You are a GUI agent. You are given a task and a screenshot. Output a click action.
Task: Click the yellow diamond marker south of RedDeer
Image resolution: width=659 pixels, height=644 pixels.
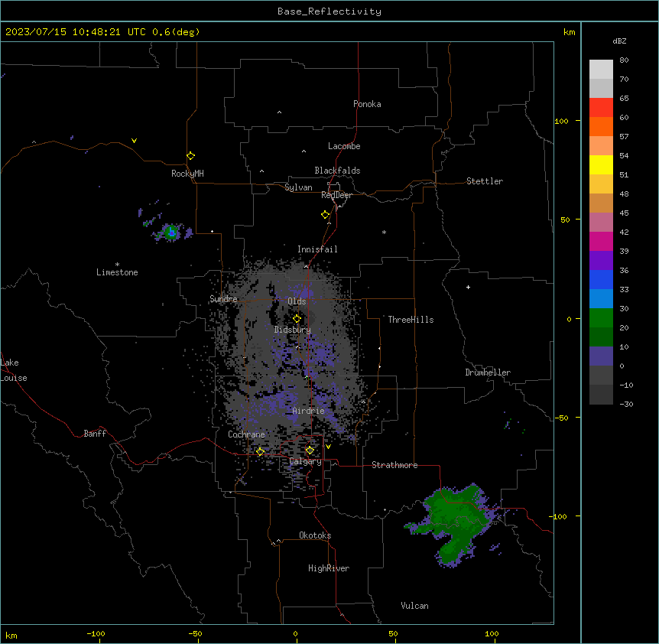pyautogui.click(x=325, y=215)
